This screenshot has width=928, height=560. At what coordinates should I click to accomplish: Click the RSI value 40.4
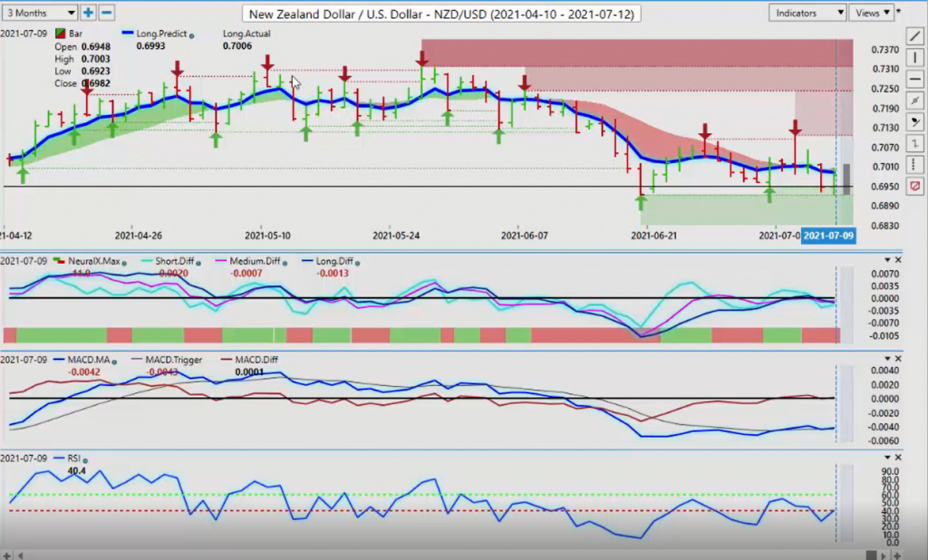coord(76,470)
